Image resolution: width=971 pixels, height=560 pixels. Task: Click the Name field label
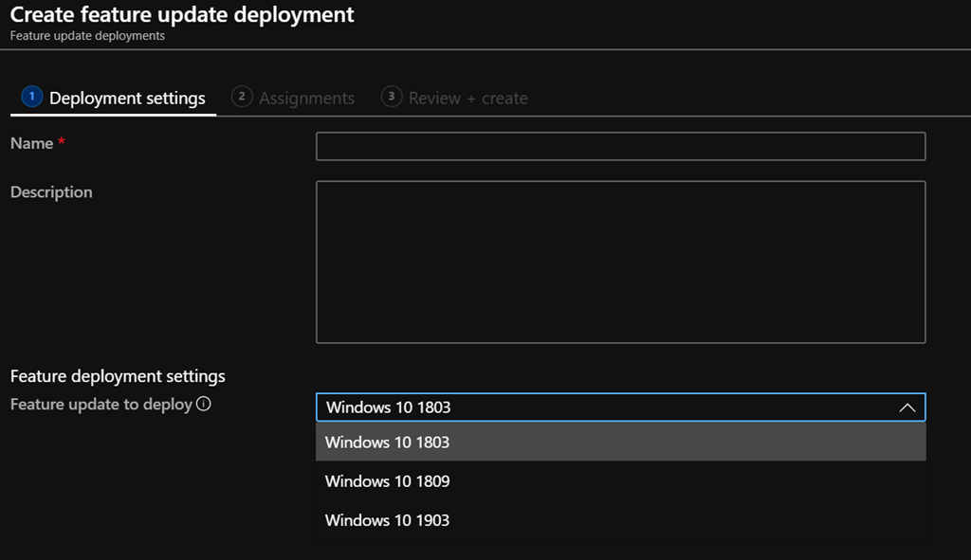[x=31, y=143]
